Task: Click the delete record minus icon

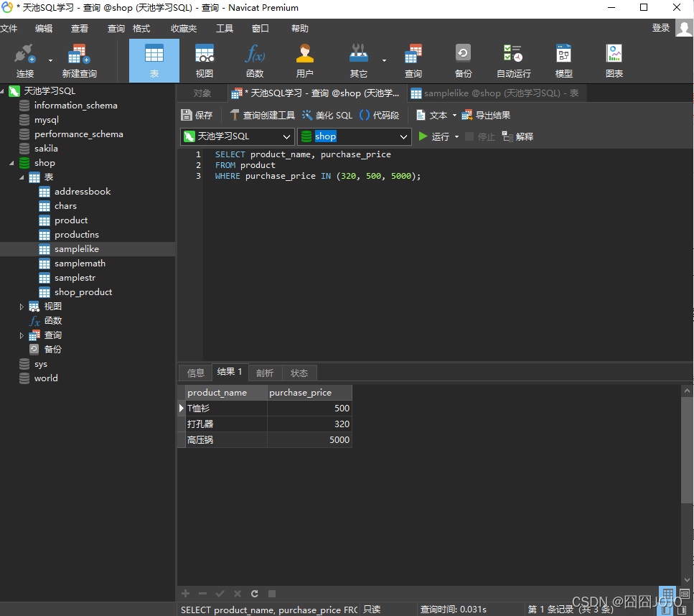Action: point(202,594)
